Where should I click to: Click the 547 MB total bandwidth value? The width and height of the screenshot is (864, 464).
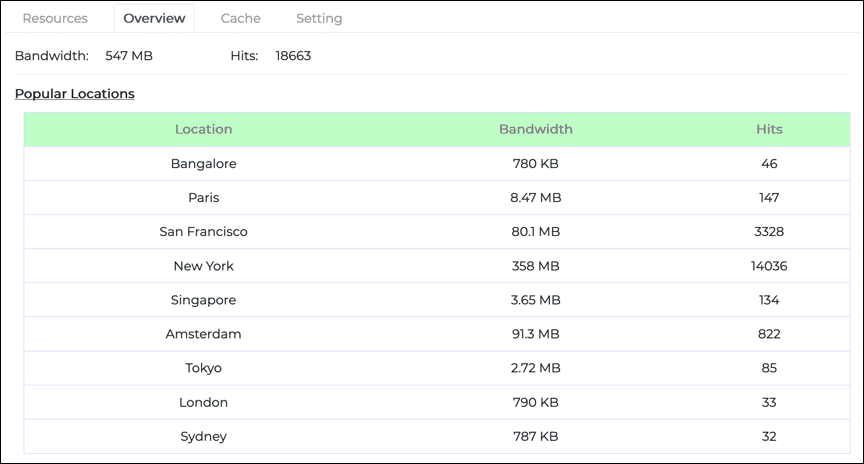[129, 56]
